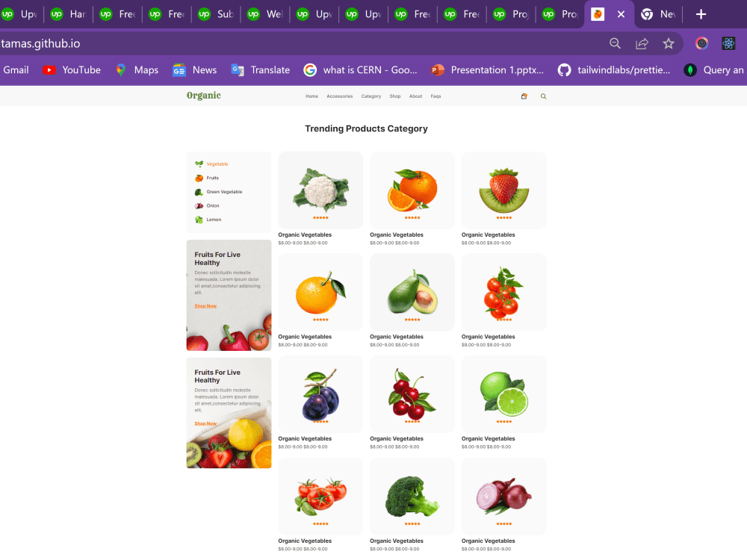Open a new tab with plus button

[701, 14]
